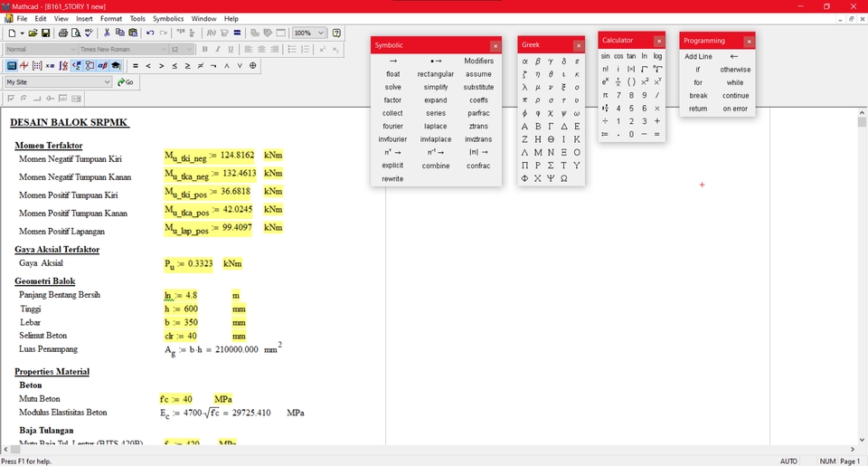Insert the less-than-or-equal Boolean operator

[x=175, y=65]
